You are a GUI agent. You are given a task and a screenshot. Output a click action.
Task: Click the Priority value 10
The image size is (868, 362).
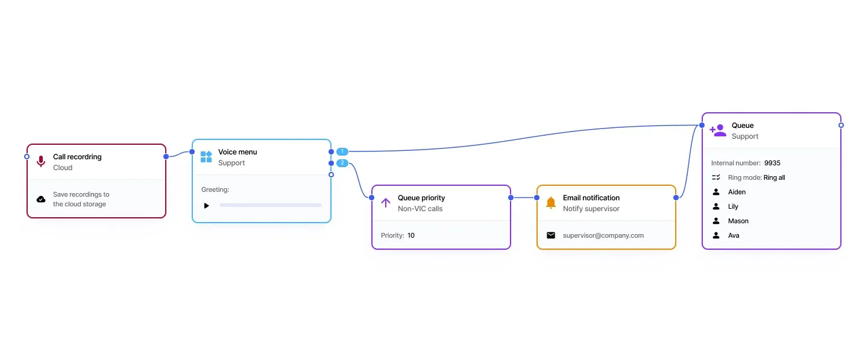click(411, 235)
